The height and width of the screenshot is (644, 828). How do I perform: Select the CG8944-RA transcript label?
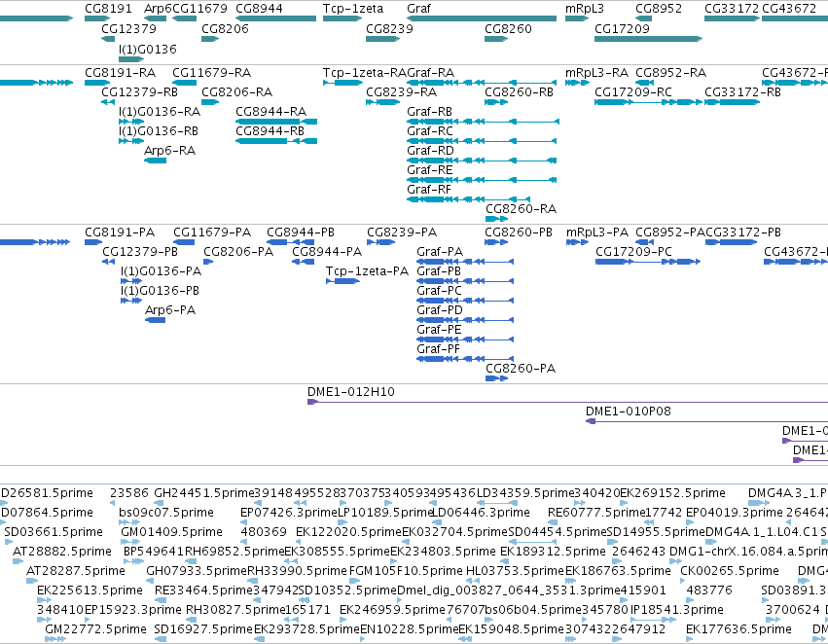pyautogui.click(x=270, y=111)
